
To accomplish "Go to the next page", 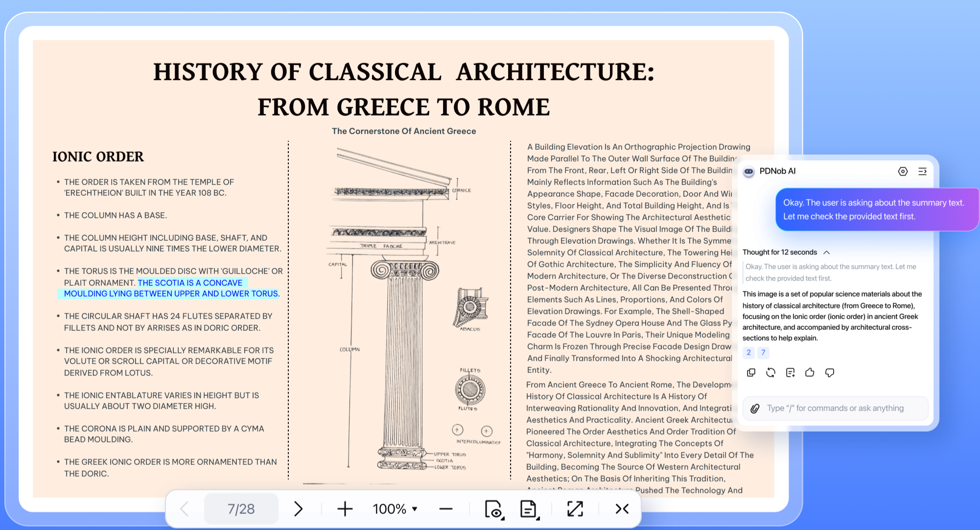I will [299, 509].
